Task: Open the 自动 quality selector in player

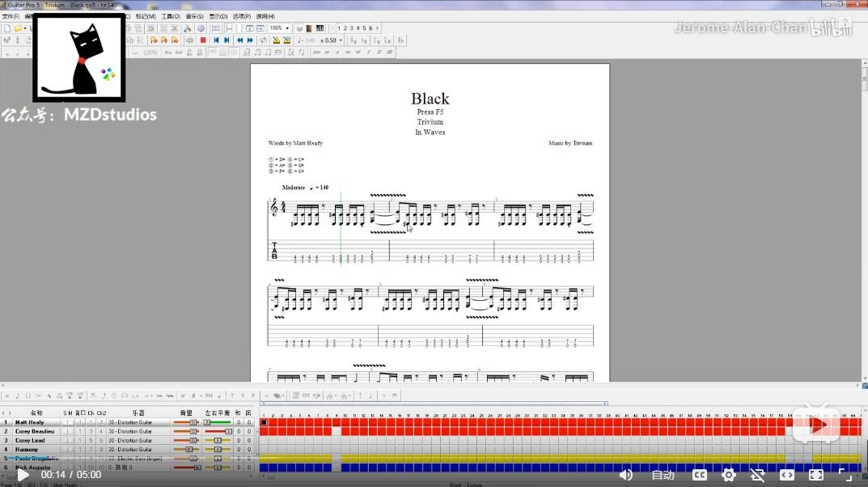Action: [663, 475]
